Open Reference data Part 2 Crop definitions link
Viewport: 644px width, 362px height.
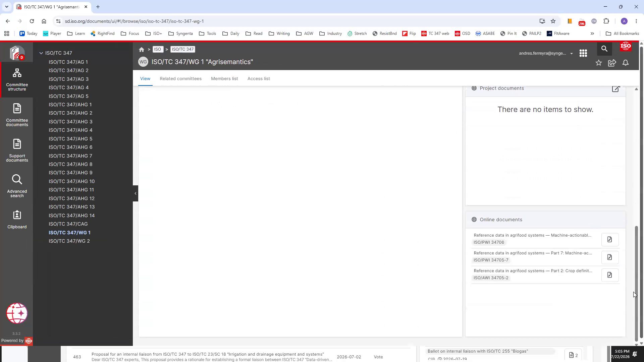(533, 271)
